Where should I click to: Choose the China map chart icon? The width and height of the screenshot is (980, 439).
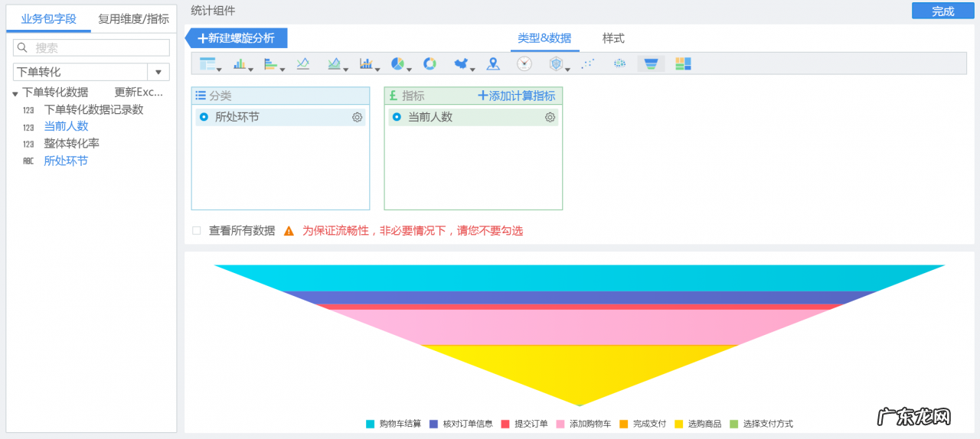tap(461, 63)
